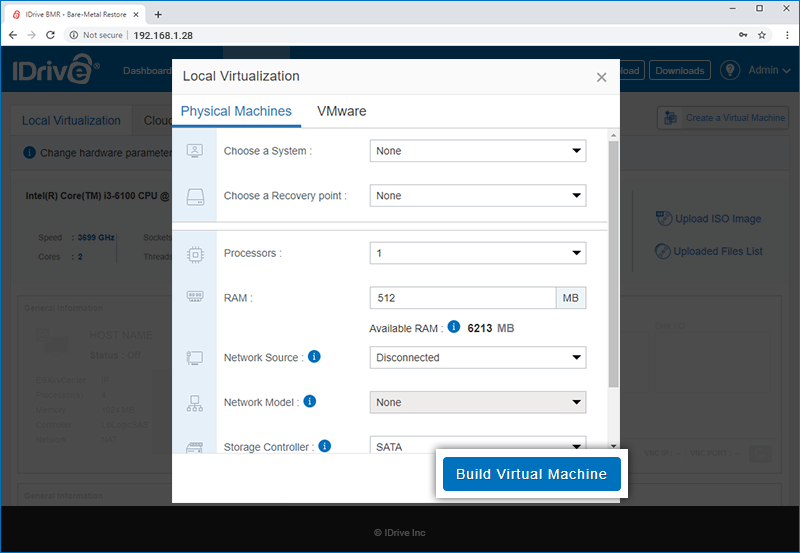
Task: Click the Network Source info icon
Action: 314,357
